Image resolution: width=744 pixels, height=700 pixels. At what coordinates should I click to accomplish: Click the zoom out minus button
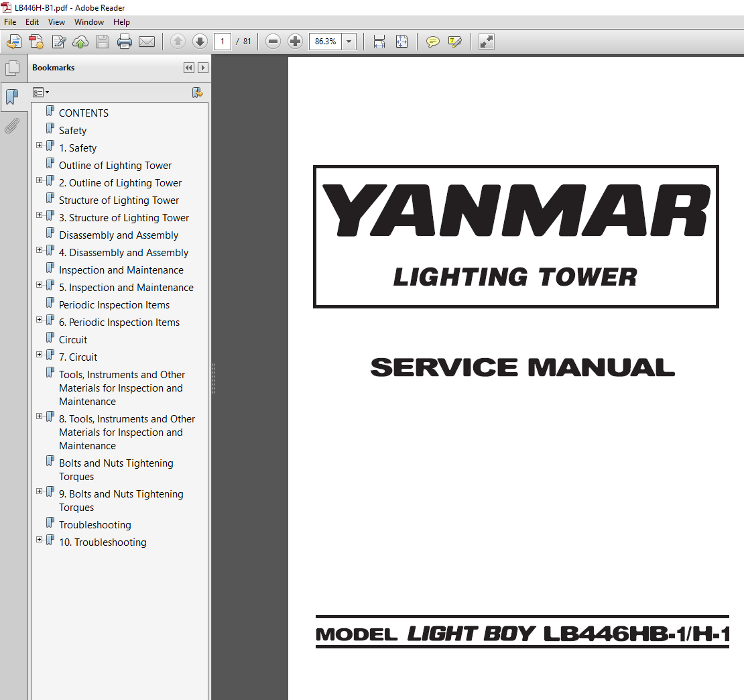pyautogui.click(x=273, y=42)
